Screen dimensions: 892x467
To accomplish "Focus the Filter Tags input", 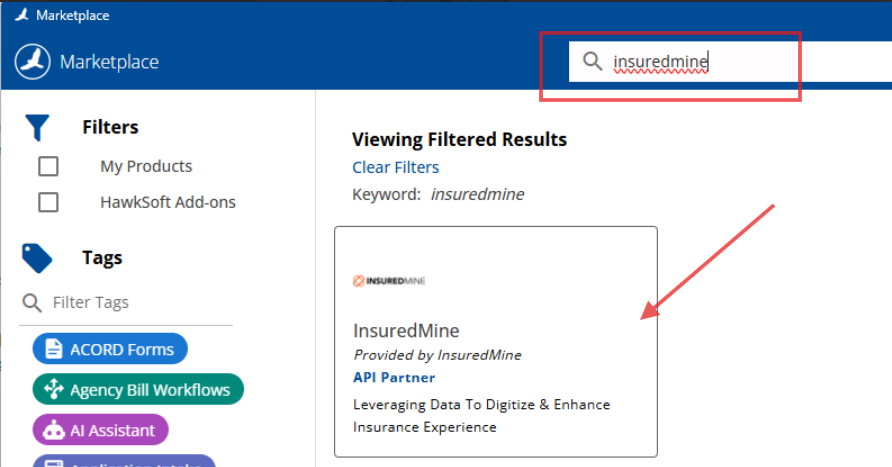I will click(126, 303).
